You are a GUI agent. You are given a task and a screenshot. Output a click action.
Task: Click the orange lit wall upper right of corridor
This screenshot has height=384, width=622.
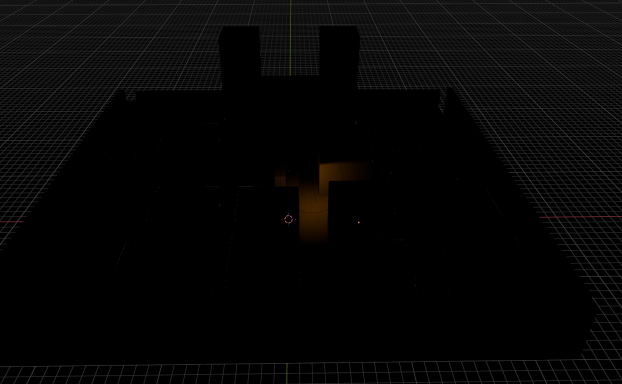(344, 171)
